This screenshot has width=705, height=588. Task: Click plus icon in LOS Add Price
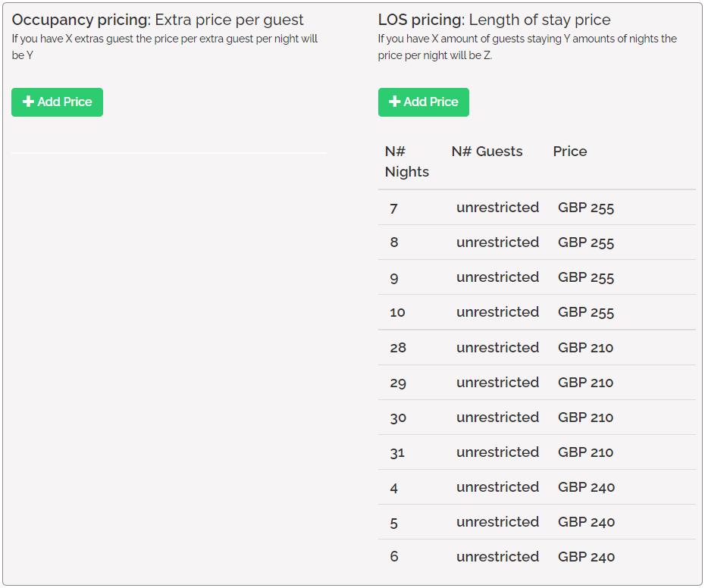[x=395, y=102]
